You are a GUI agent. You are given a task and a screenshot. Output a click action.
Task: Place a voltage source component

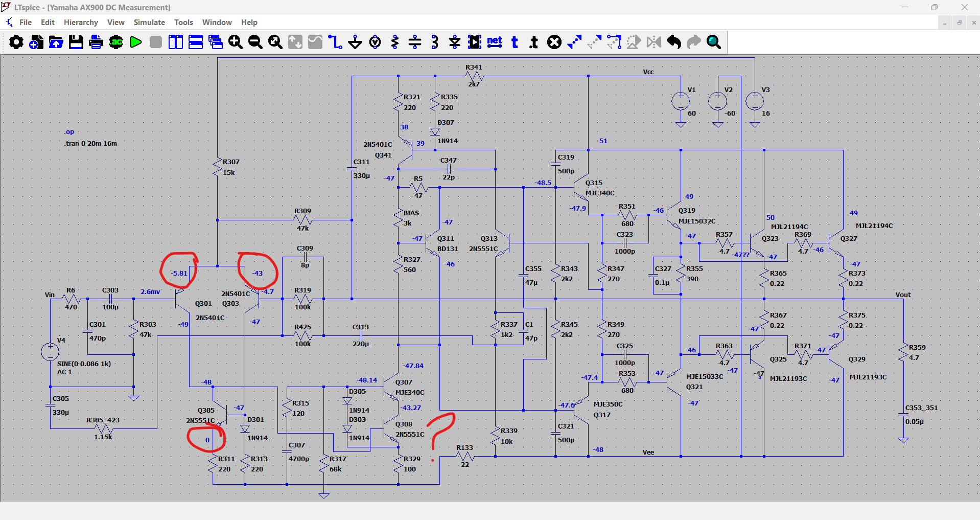pyautogui.click(x=375, y=42)
